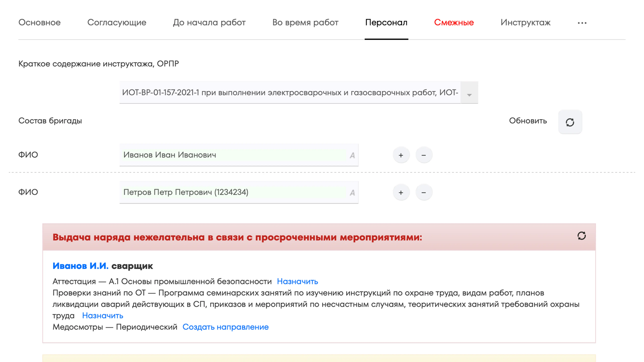
Task: Click Назначить for Аттестация А.1
Action: (297, 282)
